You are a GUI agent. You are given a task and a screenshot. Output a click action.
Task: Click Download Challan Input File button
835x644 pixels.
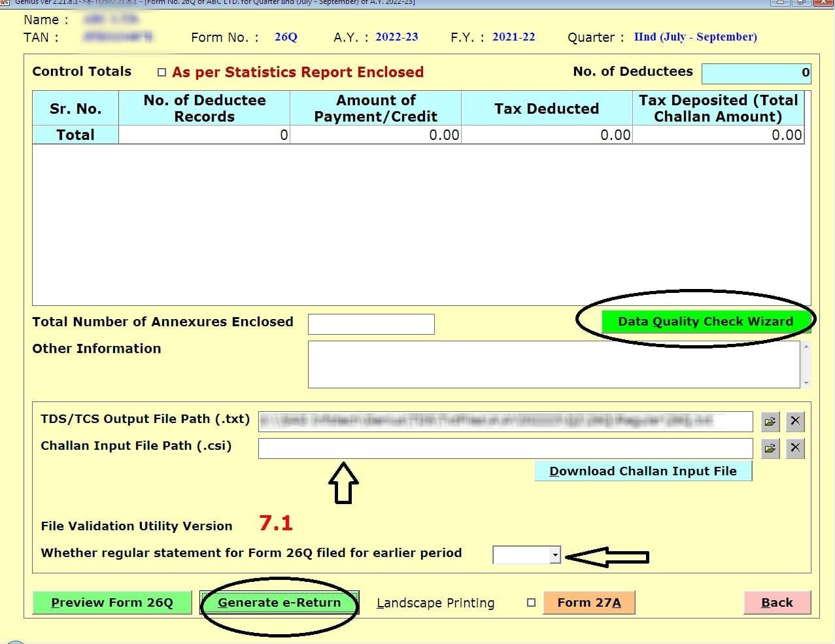[643, 471]
